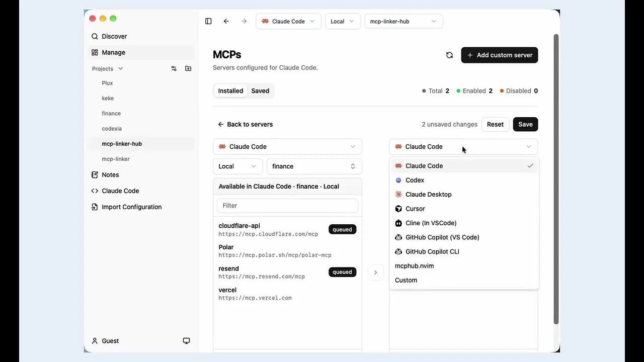Click the Reset button
This screenshot has height=362, width=644.
tap(495, 124)
